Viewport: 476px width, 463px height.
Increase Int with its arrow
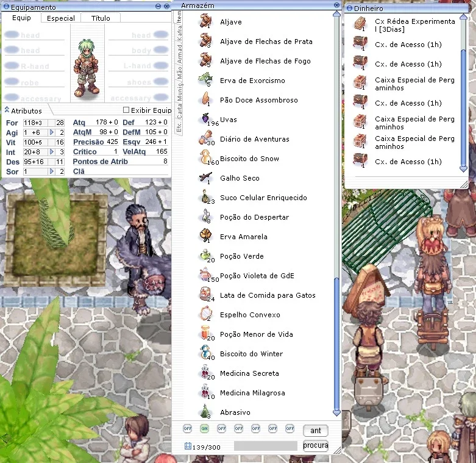[x=52, y=152]
